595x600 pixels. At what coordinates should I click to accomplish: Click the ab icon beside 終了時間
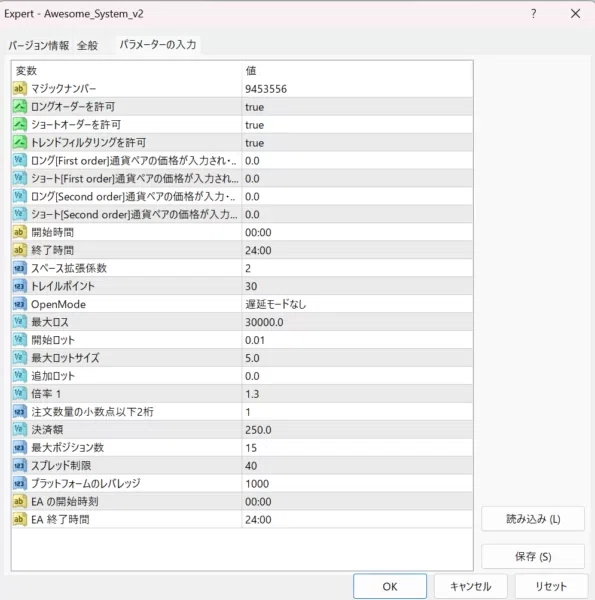pyautogui.click(x=20, y=250)
